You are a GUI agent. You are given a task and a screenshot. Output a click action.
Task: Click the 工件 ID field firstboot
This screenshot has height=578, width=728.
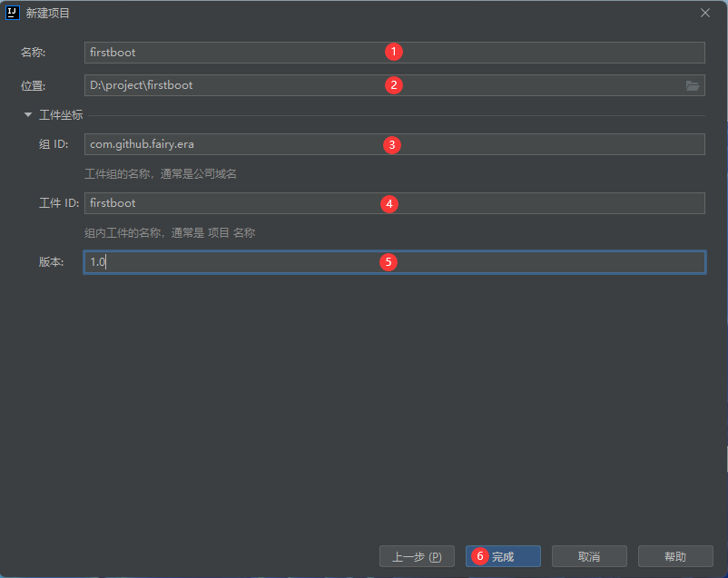click(395, 203)
